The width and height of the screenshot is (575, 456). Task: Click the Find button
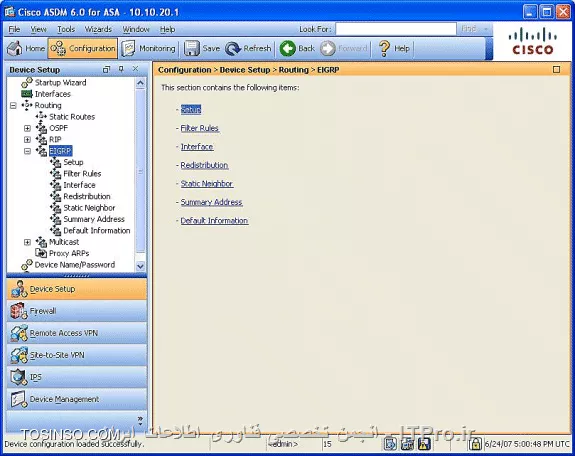[469, 29]
